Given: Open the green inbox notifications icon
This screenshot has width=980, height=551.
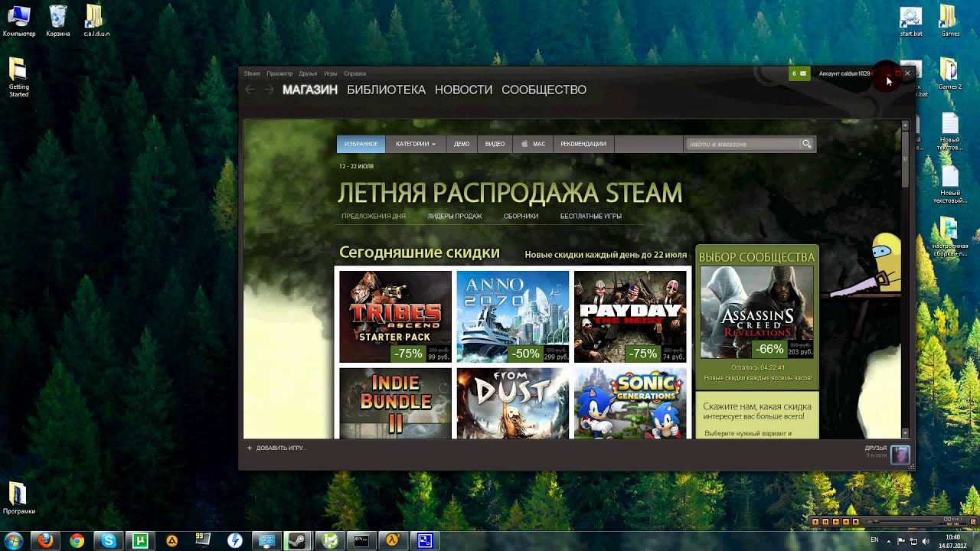Looking at the screenshot, I should (799, 73).
